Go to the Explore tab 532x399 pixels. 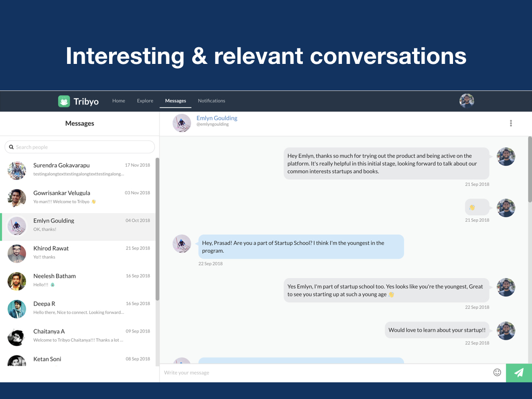click(x=145, y=101)
